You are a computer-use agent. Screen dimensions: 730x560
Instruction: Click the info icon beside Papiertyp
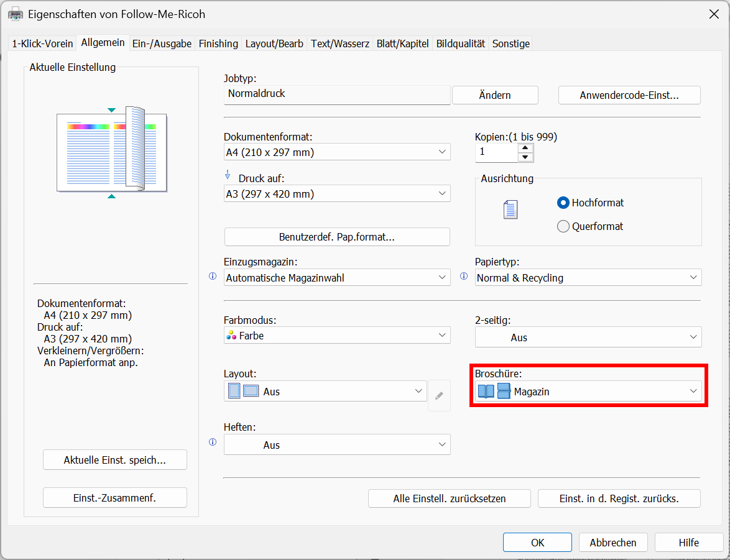pyautogui.click(x=464, y=277)
